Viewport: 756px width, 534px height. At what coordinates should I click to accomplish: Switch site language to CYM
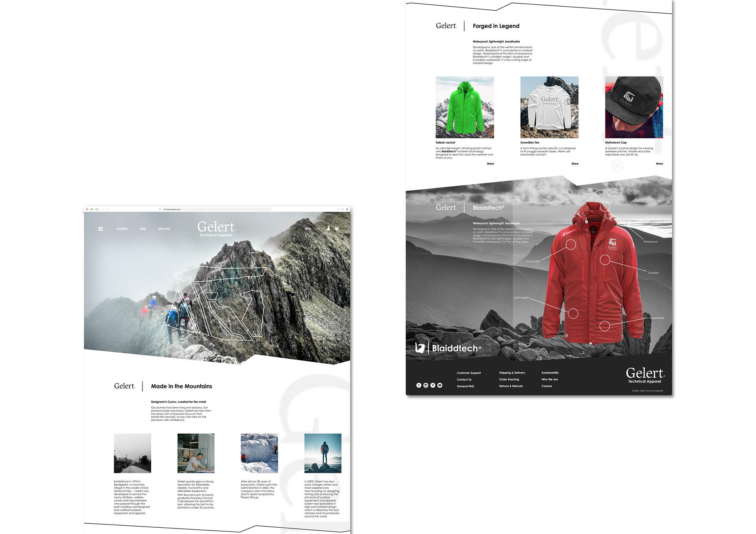(x=317, y=229)
